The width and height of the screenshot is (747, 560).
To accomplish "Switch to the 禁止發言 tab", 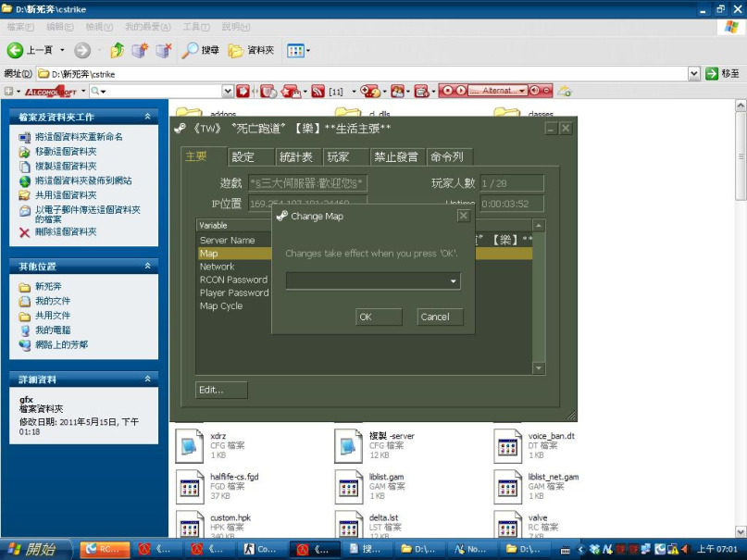I will (396, 157).
